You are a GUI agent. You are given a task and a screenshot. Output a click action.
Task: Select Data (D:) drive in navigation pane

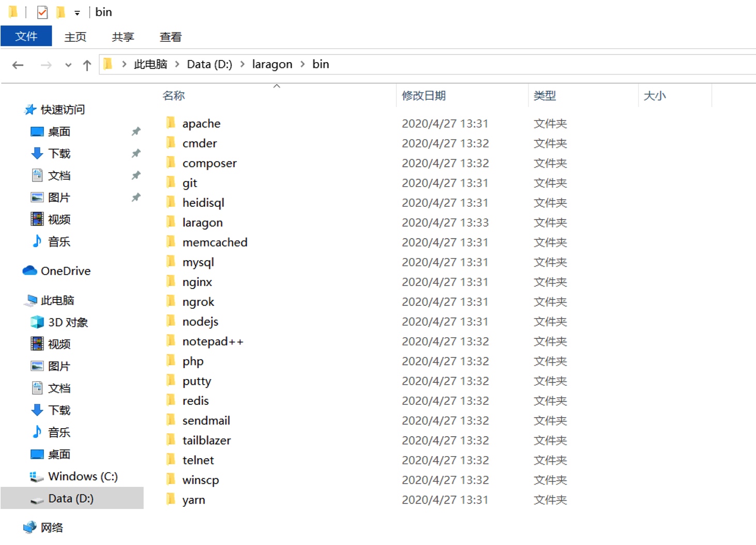pos(71,498)
